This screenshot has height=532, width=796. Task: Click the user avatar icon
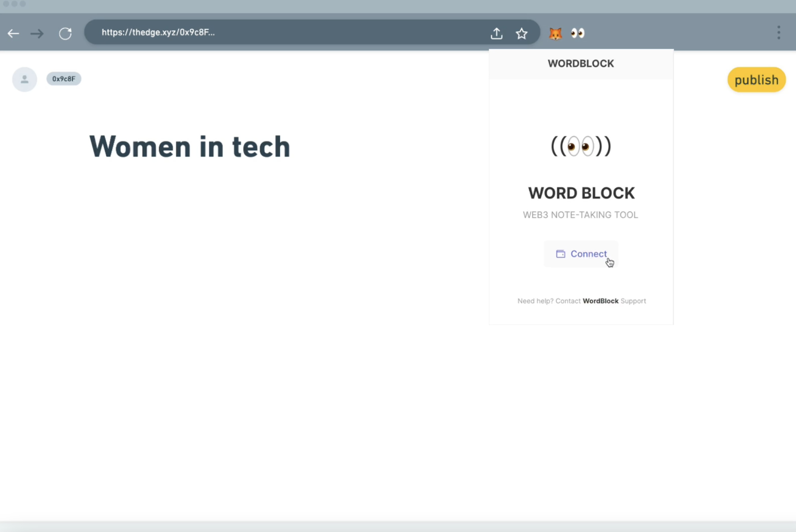point(25,79)
